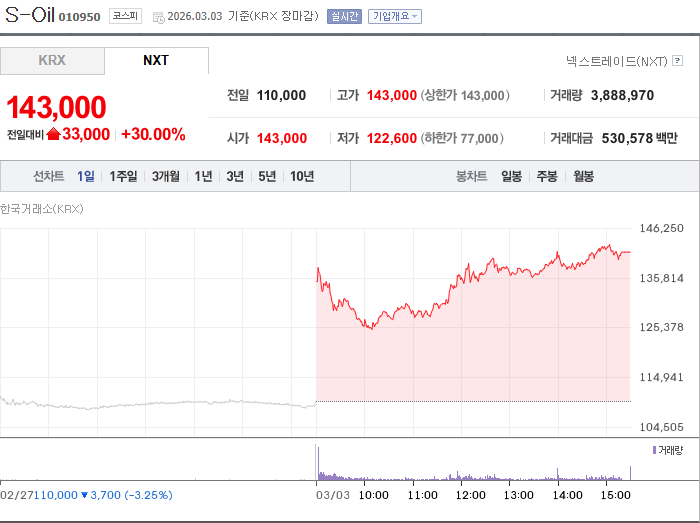Viewport: 700px width, 523px height.
Task: Click the 넥스트레이드(NXT) link
Action: click(617, 61)
